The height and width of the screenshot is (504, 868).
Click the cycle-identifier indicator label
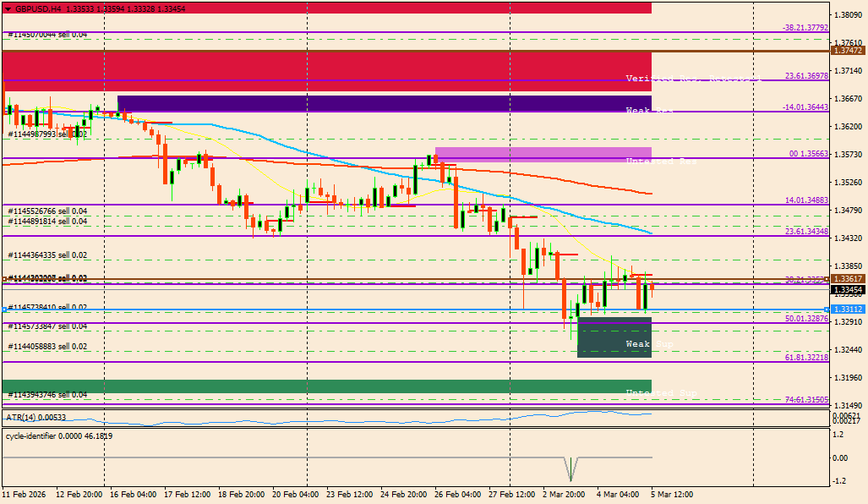point(59,436)
